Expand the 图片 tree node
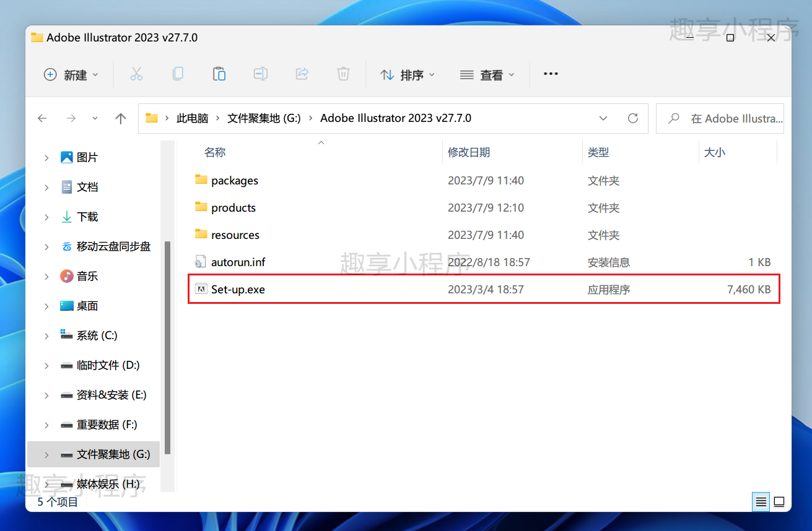Image resolution: width=812 pixels, height=531 pixels. 46,158
